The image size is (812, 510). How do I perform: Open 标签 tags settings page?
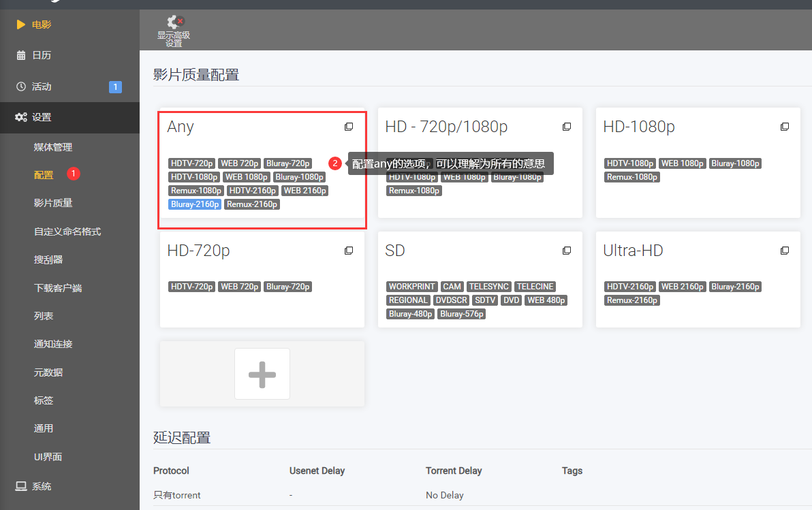click(x=44, y=400)
